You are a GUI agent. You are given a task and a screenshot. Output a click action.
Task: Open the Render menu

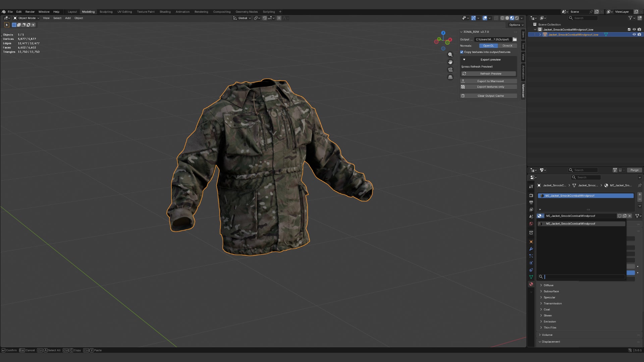coord(30,12)
